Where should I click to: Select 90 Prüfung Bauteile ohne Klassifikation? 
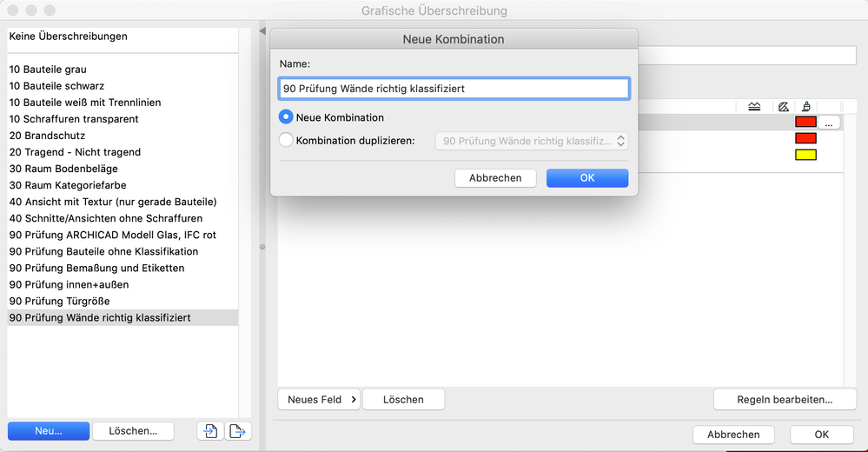pyautogui.click(x=123, y=252)
